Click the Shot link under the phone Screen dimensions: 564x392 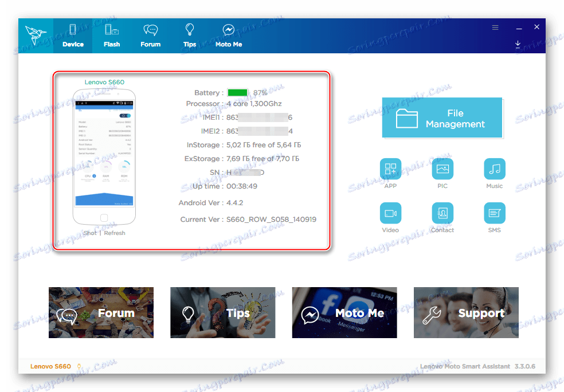click(x=89, y=233)
